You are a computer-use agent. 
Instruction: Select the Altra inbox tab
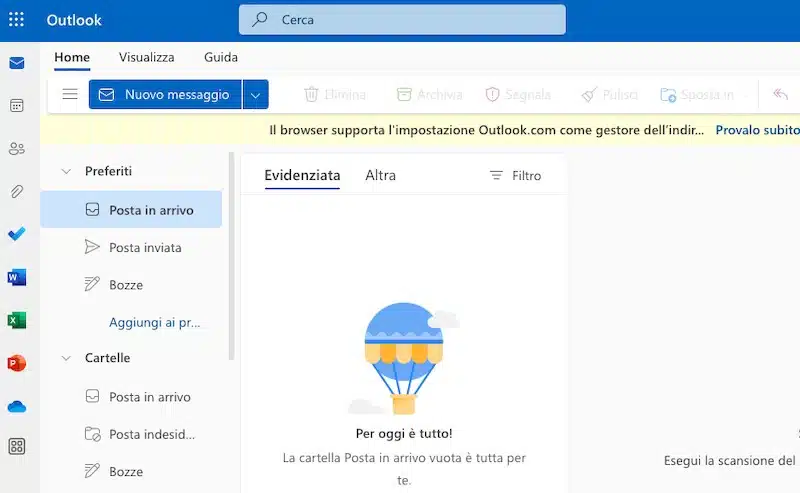pyautogui.click(x=381, y=175)
